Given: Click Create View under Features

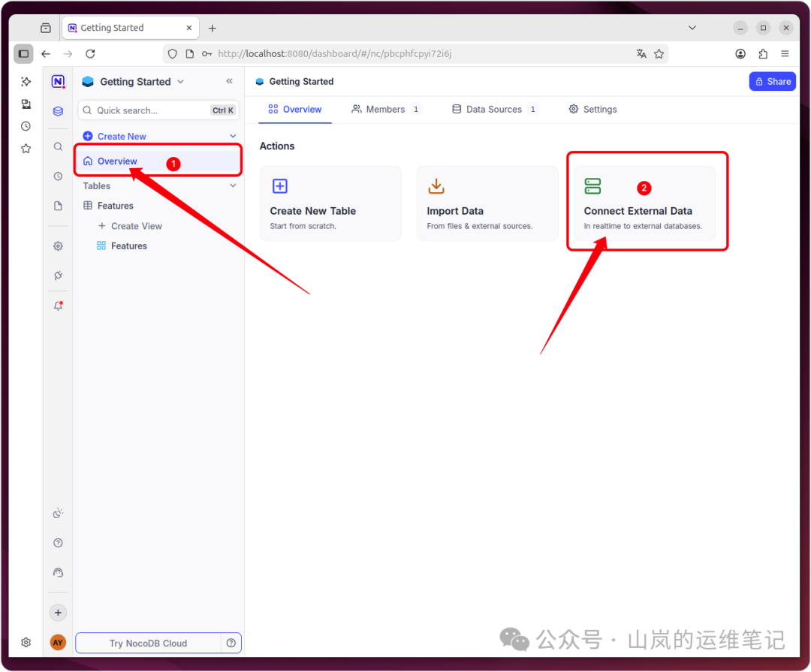Looking at the screenshot, I should coord(136,226).
